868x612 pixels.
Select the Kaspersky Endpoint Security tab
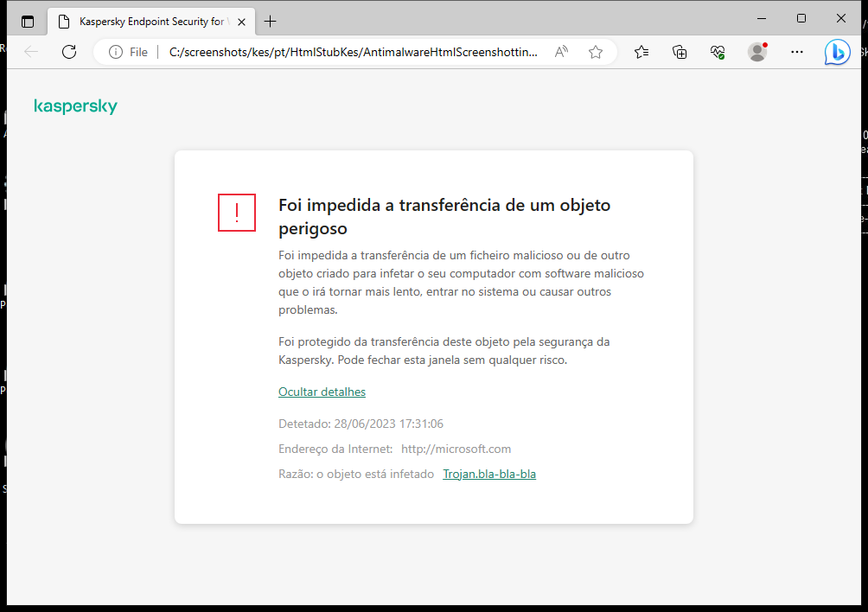pyautogui.click(x=147, y=21)
